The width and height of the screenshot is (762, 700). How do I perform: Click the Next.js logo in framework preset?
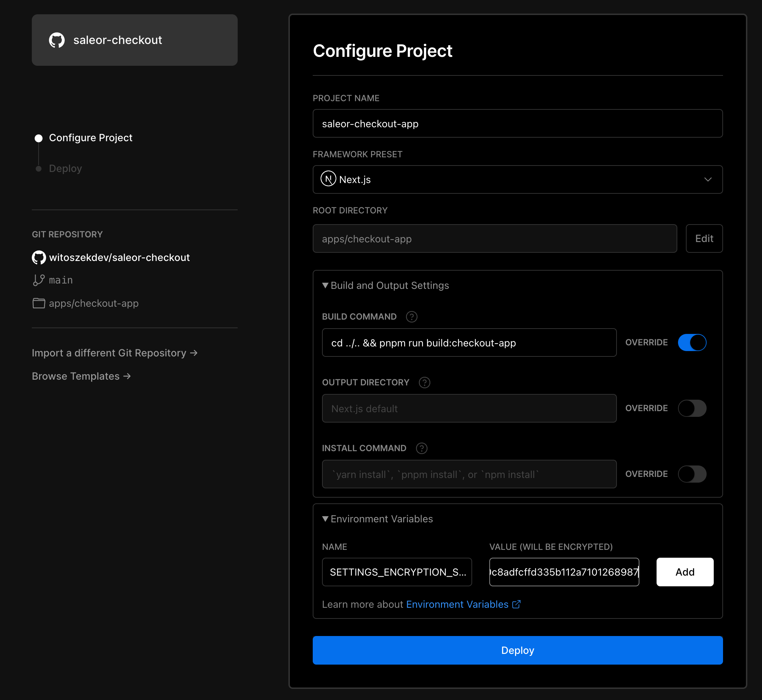[328, 179]
